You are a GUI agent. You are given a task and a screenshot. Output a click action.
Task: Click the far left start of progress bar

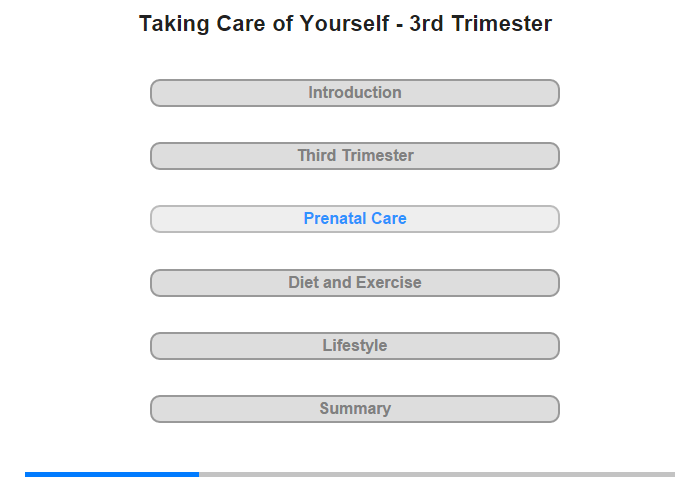pos(28,474)
